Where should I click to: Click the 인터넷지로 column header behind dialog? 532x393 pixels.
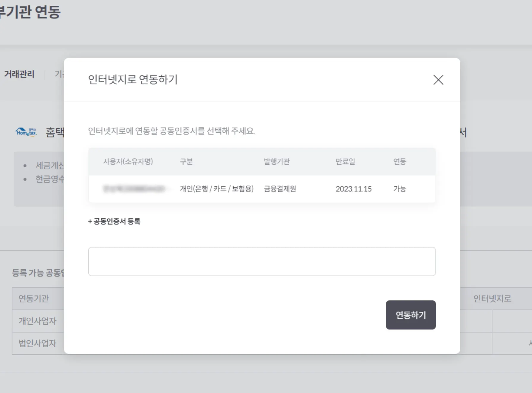click(492, 298)
